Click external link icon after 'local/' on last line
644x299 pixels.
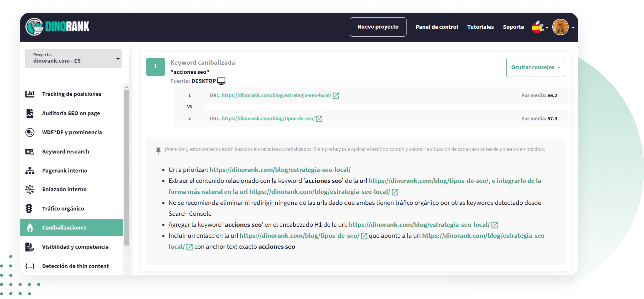(x=190, y=247)
